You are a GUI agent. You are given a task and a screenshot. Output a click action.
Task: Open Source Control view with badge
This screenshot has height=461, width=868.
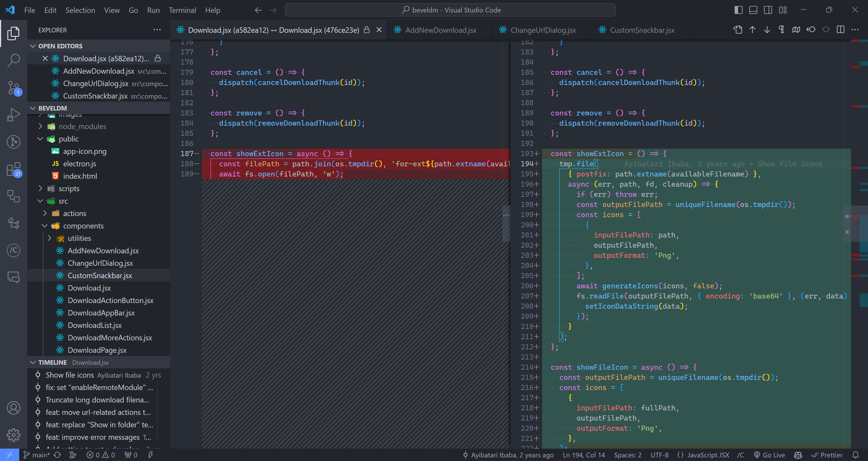pos(14,88)
